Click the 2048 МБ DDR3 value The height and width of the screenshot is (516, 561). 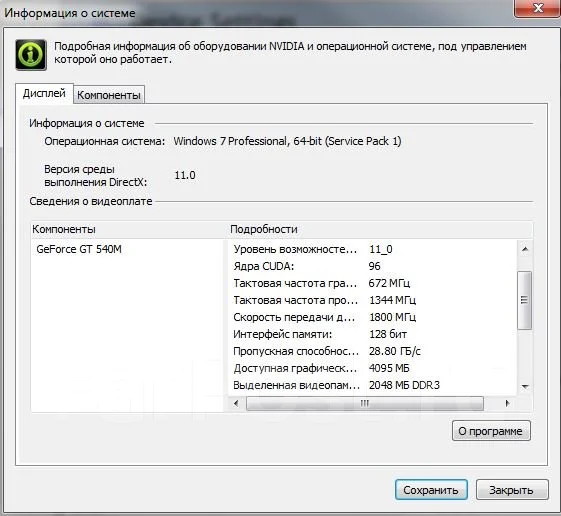(x=404, y=385)
